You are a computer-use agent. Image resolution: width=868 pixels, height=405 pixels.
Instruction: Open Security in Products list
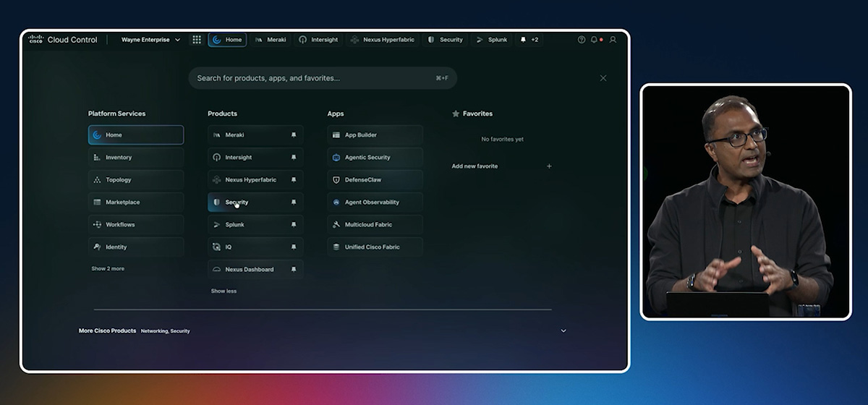(255, 202)
